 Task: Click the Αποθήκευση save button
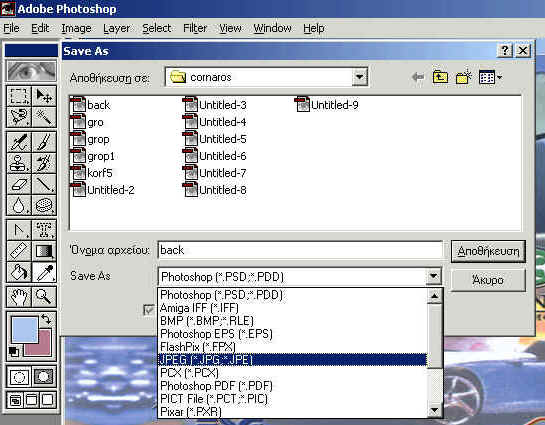point(488,251)
